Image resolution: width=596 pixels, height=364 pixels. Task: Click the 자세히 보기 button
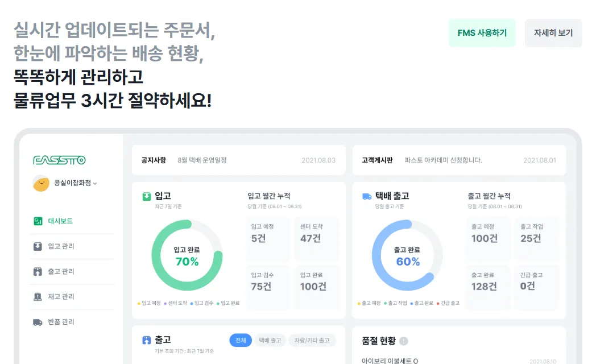(553, 33)
